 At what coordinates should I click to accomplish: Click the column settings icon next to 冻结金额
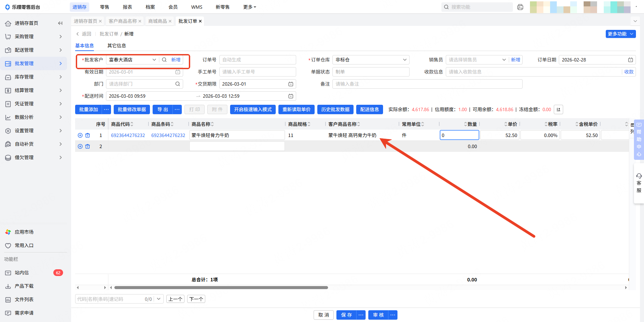[x=558, y=109]
